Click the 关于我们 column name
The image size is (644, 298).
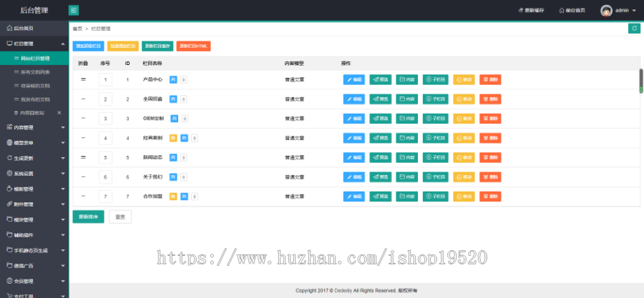(x=153, y=177)
